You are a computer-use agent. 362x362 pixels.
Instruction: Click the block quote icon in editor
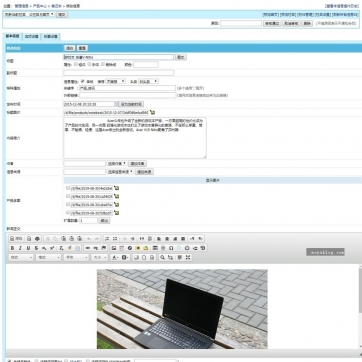click(x=142, y=239)
